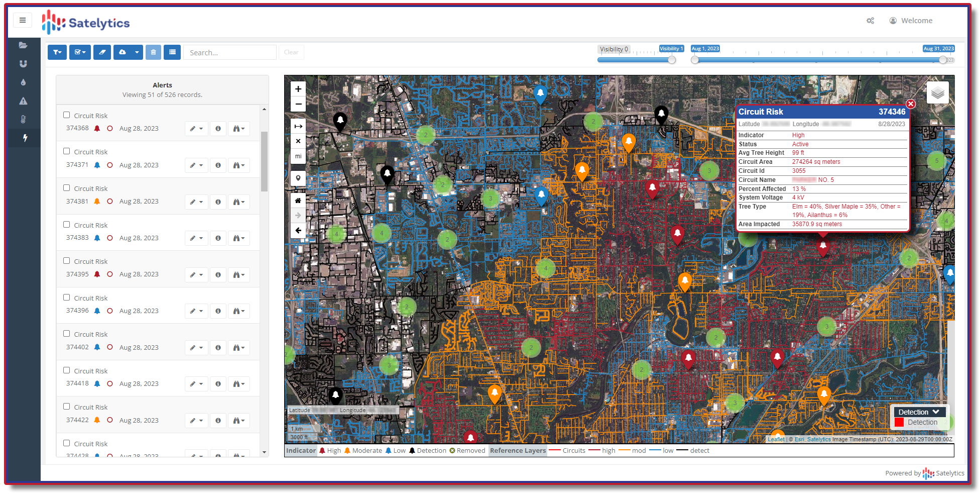Click the eraser icon in the toolbar
Screen dimensions: 980x494
pos(102,52)
